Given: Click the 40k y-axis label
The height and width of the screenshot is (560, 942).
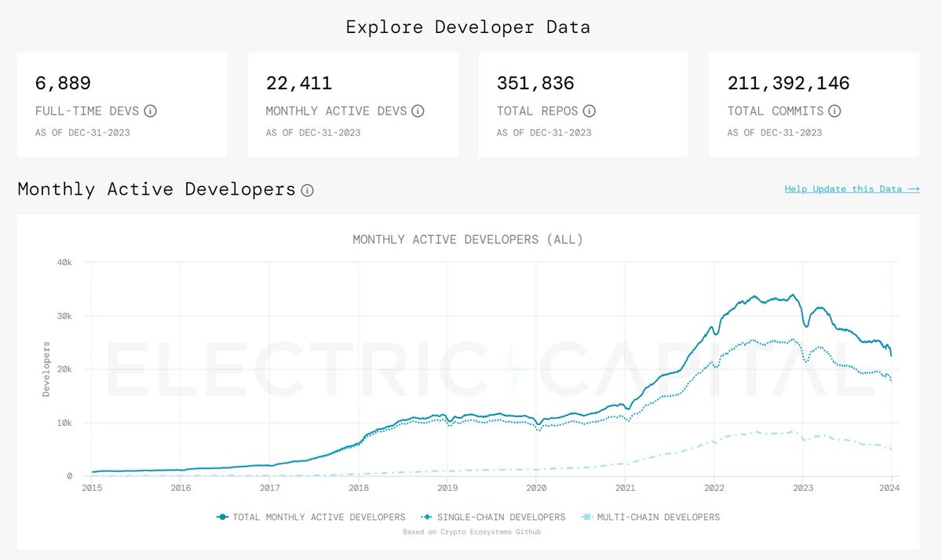Looking at the screenshot, I should tap(64, 262).
